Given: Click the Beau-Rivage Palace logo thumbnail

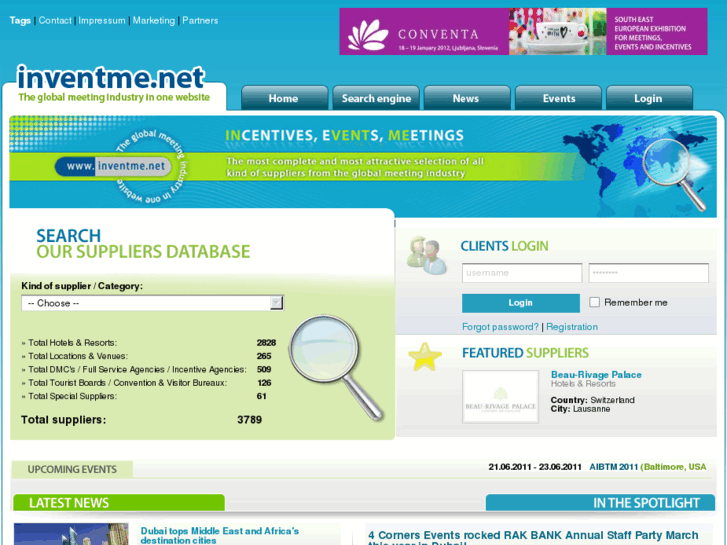Looking at the screenshot, I should coord(500,397).
